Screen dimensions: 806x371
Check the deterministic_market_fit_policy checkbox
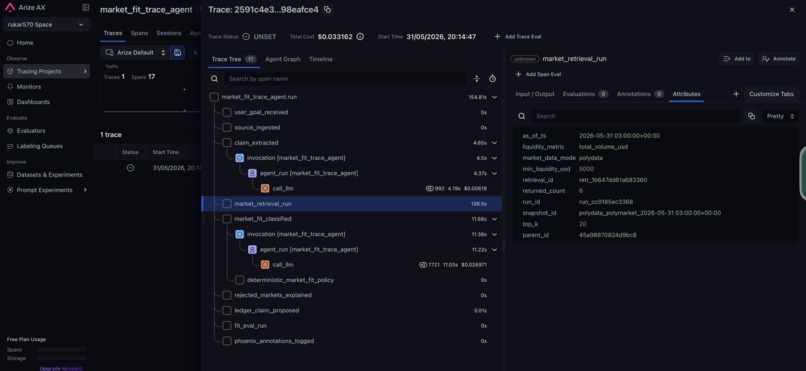pos(240,280)
